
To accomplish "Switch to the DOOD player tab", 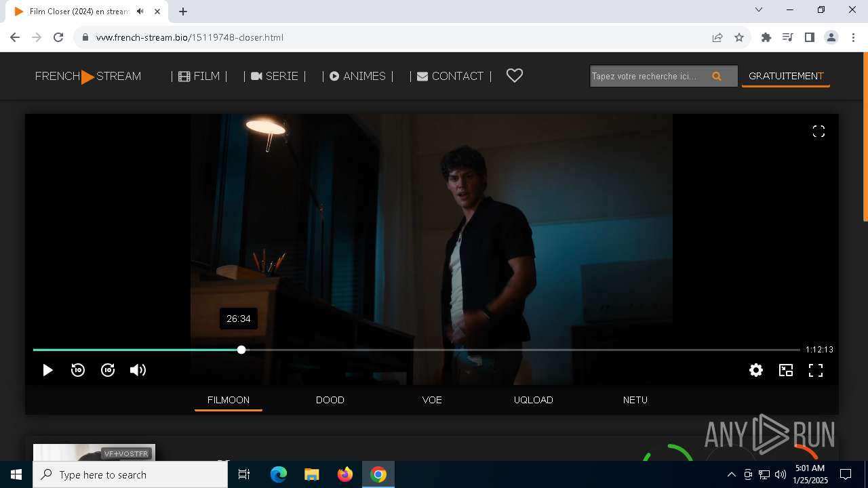I will (x=330, y=400).
